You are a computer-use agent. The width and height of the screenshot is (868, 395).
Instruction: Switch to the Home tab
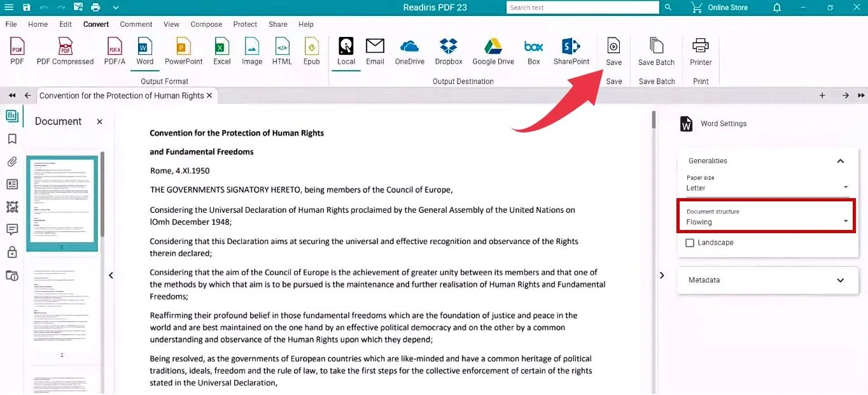pyautogui.click(x=38, y=24)
